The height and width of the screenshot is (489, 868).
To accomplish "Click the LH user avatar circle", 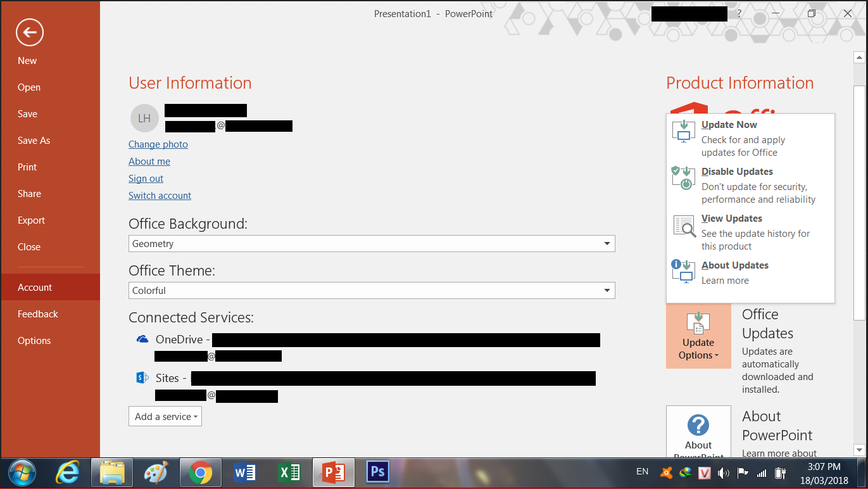I will coord(144,118).
